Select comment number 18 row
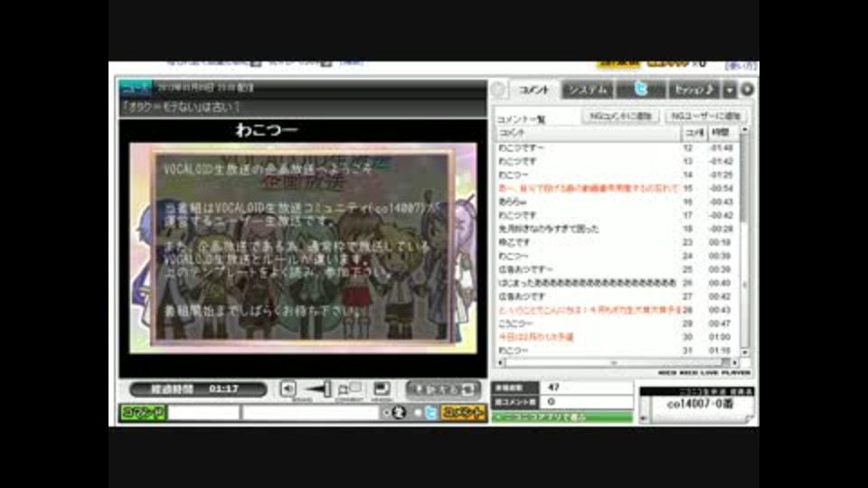Viewport: 868px width, 488px height. [617, 229]
